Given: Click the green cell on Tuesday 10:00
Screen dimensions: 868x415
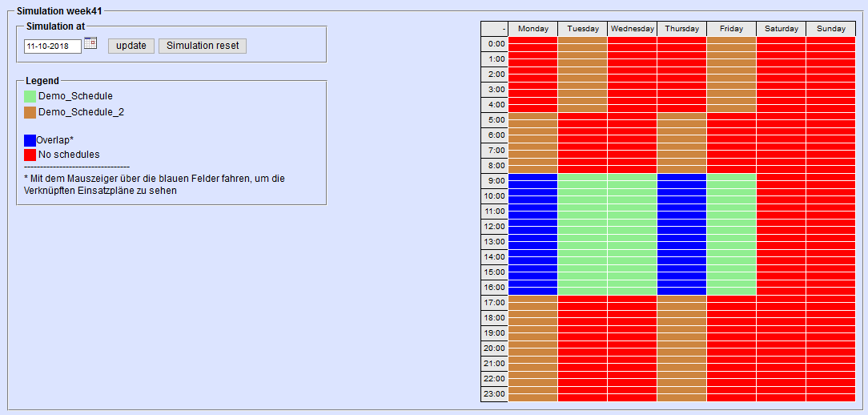Looking at the screenshot, I should pyautogui.click(x=583, y=196).
